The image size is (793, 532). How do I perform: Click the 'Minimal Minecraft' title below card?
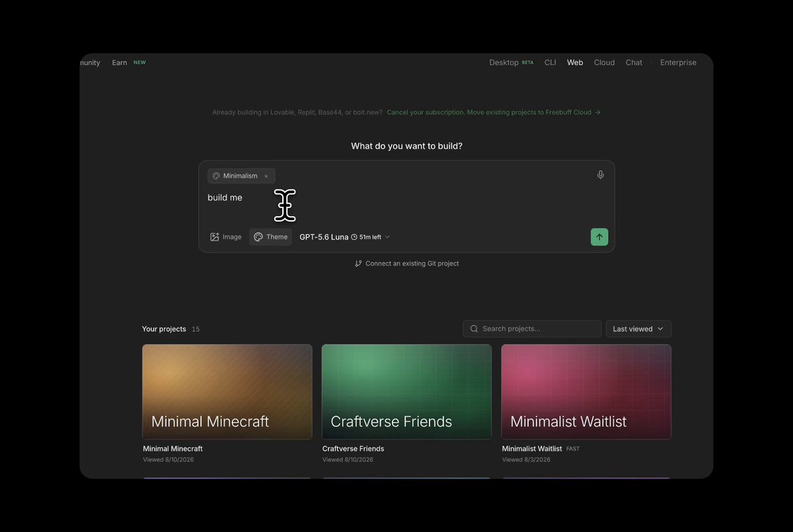point(172,449)
